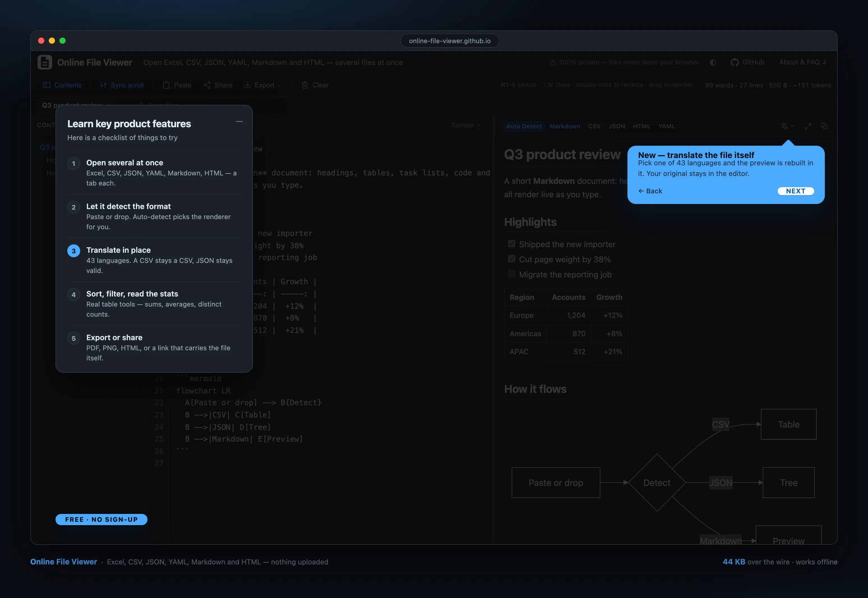Click the Share icon in the toolbar

(207, 85)
